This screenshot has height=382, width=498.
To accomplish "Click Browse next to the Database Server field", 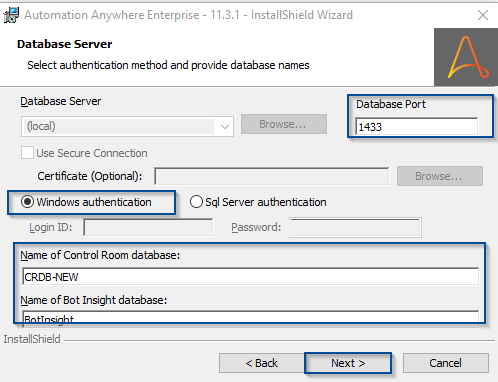I will click(x=284, y=124).
